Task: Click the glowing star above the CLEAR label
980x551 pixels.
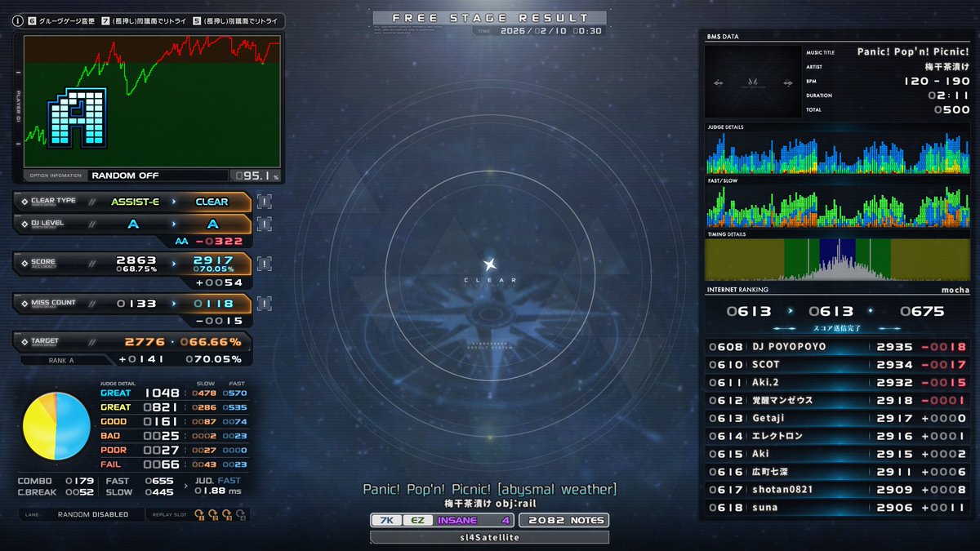Action: tap(490, 264)
